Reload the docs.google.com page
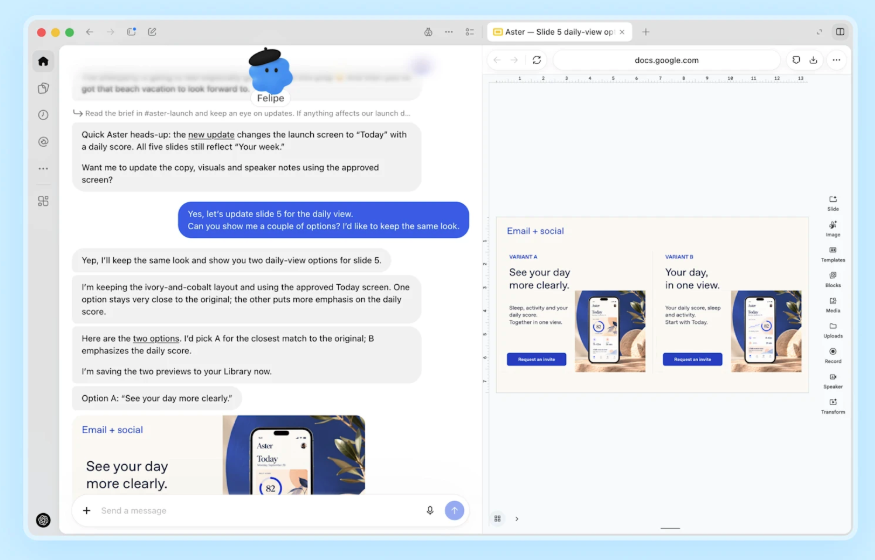 (536, 60)
